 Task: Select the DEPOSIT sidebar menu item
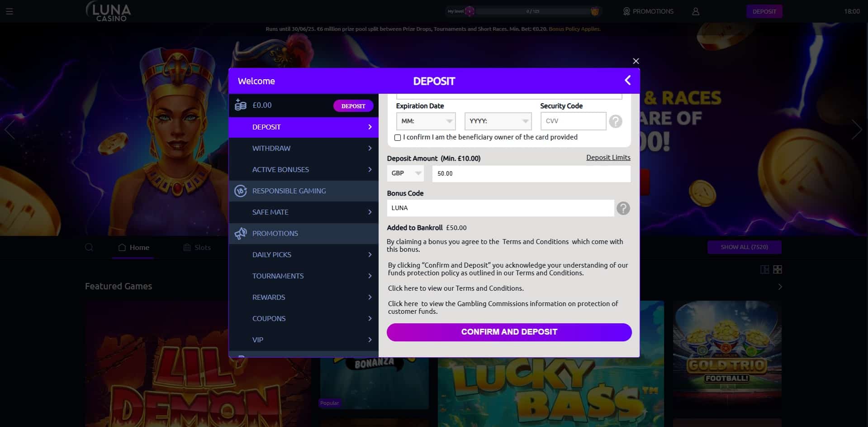tap(304, 127)
